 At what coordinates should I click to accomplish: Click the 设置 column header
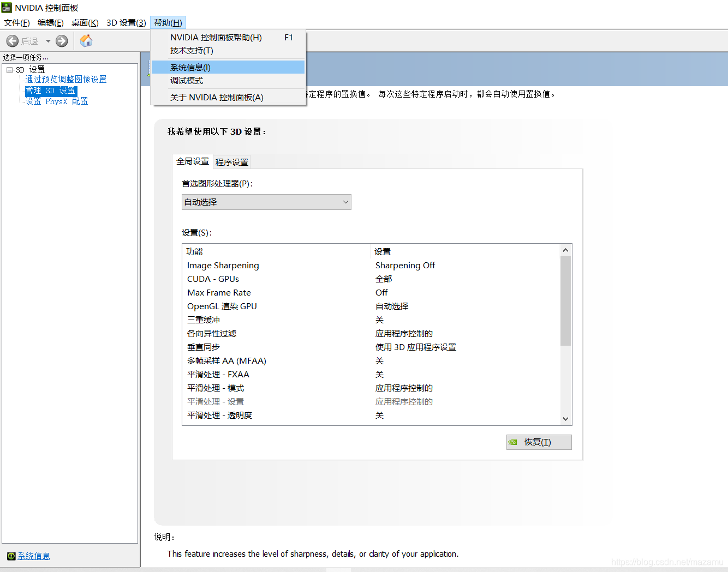pyautogui.click(x=466, y=251)
